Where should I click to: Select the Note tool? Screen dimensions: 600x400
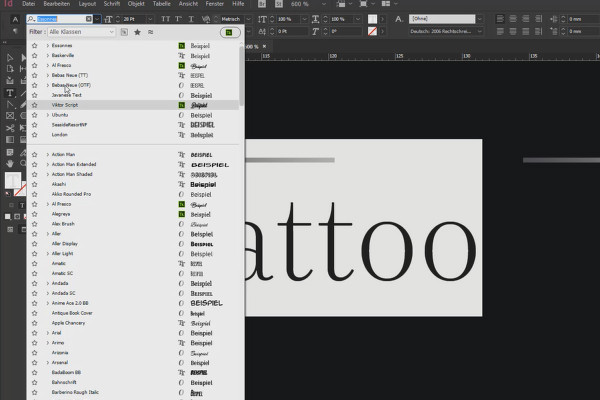pyautogui.click(x=10, y=152)
